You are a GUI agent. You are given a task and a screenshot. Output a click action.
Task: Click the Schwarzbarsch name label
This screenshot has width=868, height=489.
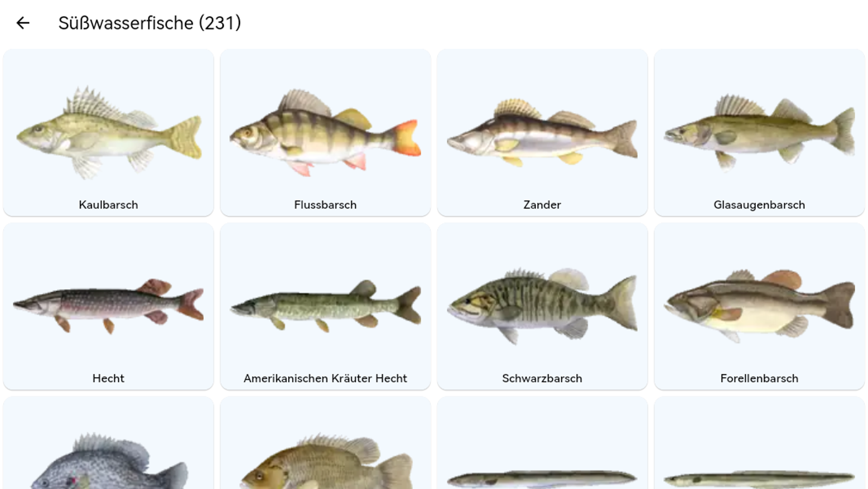coord(542,378)
